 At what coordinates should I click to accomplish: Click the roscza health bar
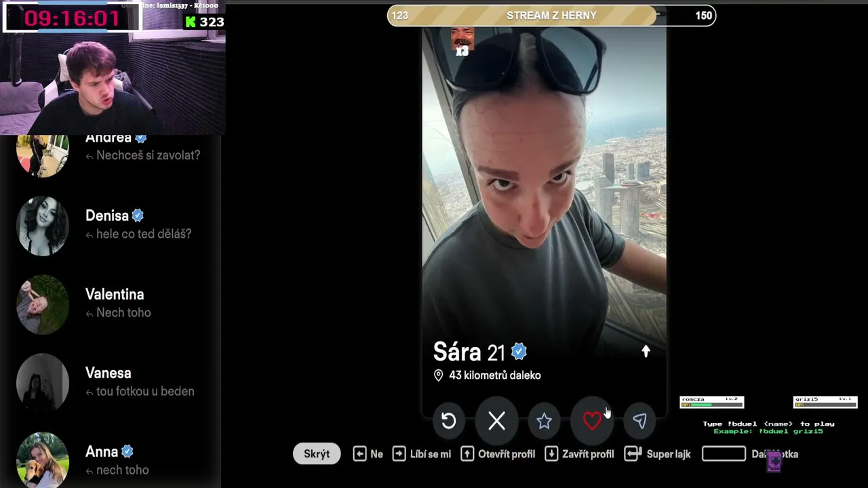pos(712,403)
